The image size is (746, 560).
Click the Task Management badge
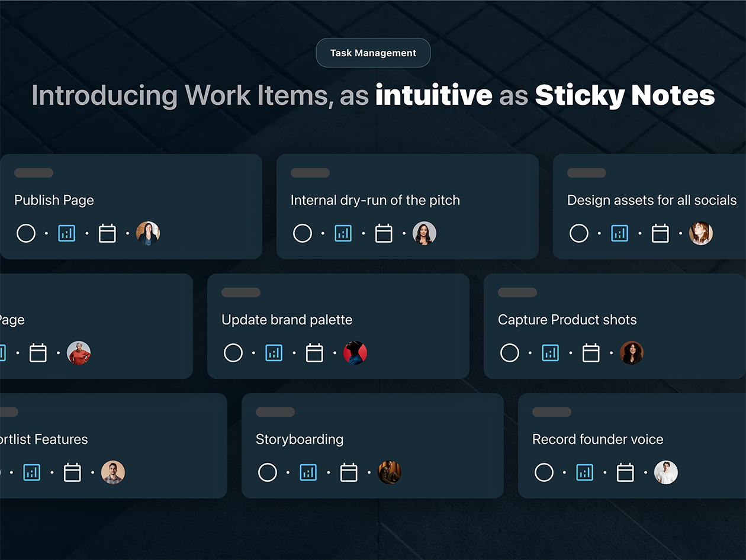click(x=373, y=53)
